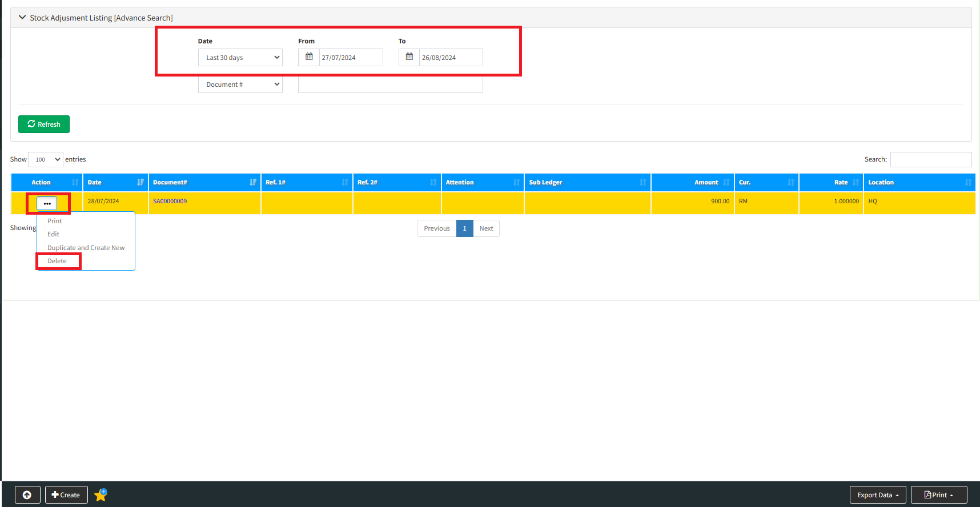Click the Create button
This screenshot has width=980, height=507.
[66, 495]
